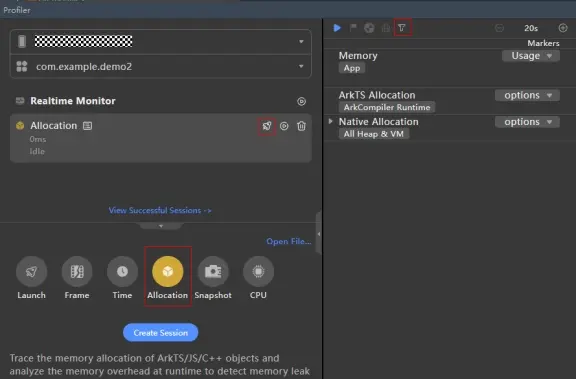Viewport: 576px width, 379px height.
Task: Click the ArkCompiler Runtime tag
Action: click(387, 107)
